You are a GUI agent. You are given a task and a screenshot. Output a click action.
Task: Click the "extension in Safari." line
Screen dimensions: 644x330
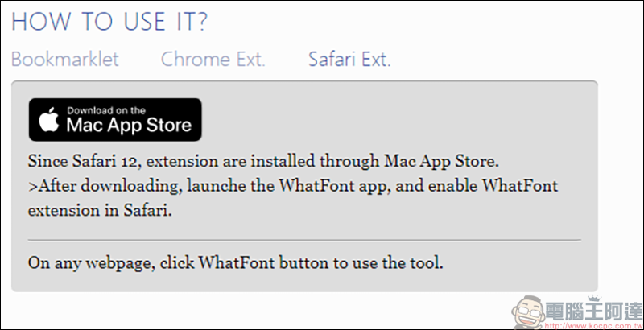pyautogui.click(x=100, y=211)
